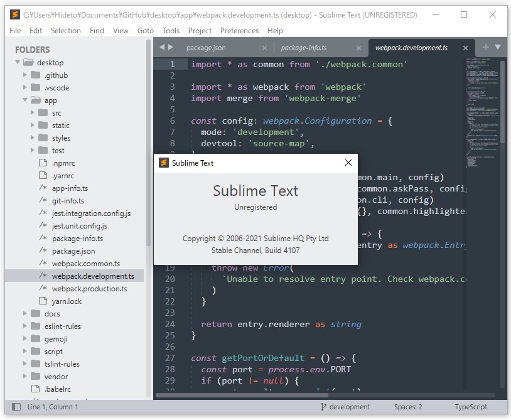Click the next-tab forward arrow
Viewport: 511px width, 420px height.
coord(170,46)
